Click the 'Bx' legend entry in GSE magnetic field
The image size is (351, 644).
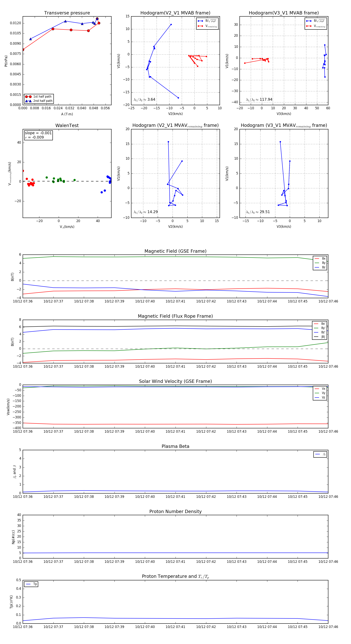[320, 259]
